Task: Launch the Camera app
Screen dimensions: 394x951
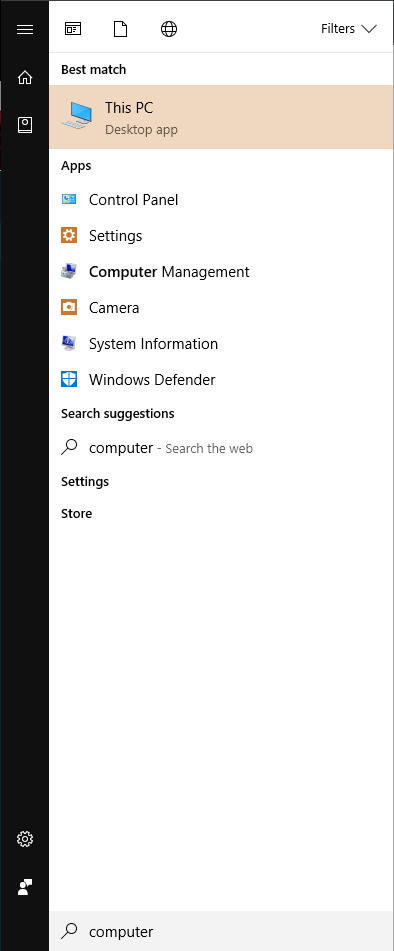Action: point(221,307)
